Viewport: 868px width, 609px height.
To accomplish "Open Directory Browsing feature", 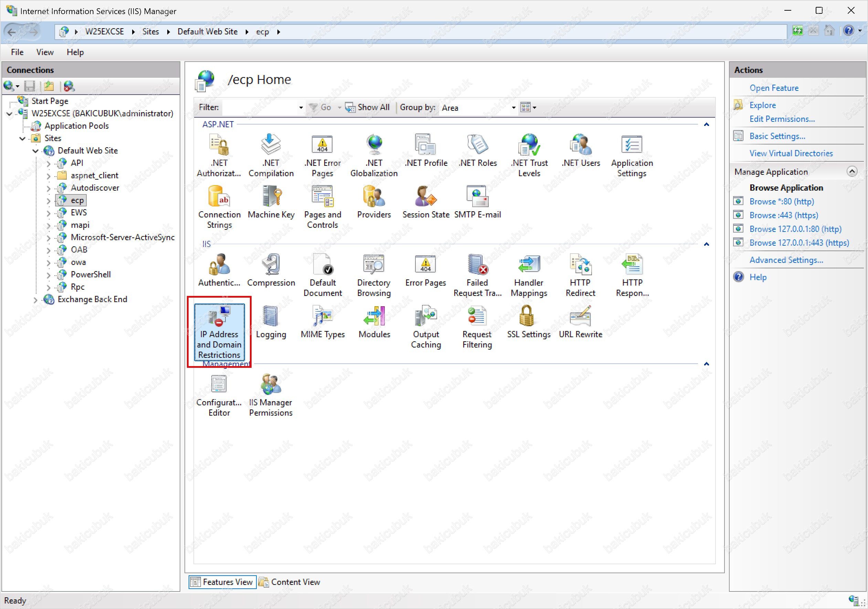I will pyautogui.click(x=374, y=275).
